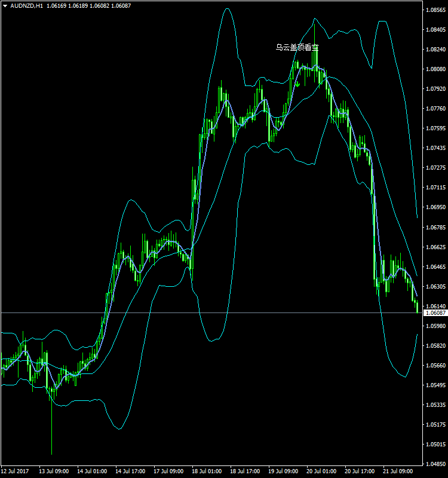This screenshot has width=448, height=478.
Task: Click the high price value 1.06189
Action: click(78, 6)
